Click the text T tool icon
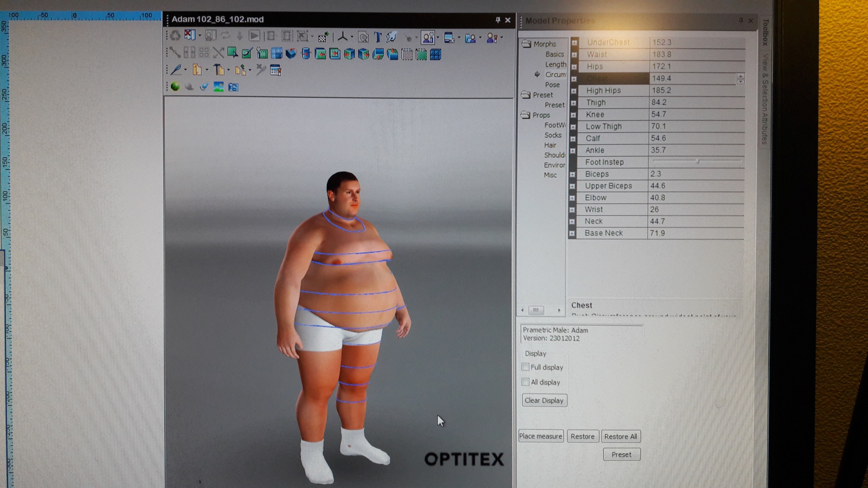The width and height of the screenshot is (868, 488). pos(377,37)
